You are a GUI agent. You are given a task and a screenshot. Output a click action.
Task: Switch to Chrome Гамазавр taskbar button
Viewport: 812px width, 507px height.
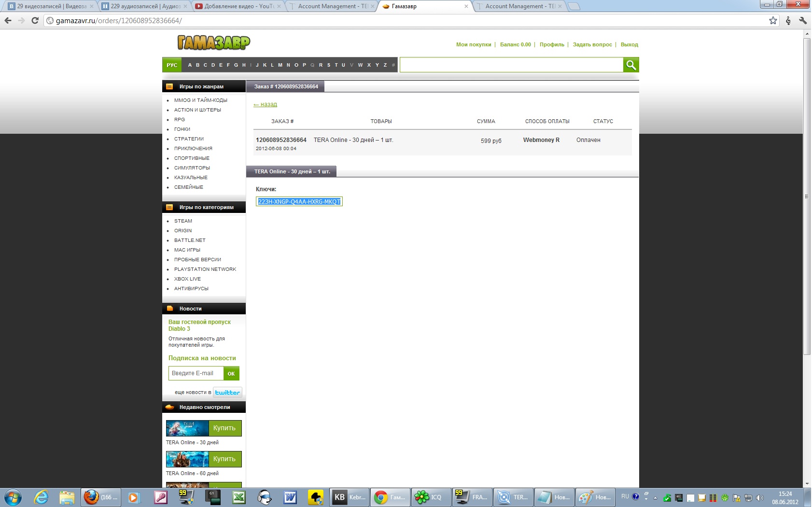pos(390,497)
